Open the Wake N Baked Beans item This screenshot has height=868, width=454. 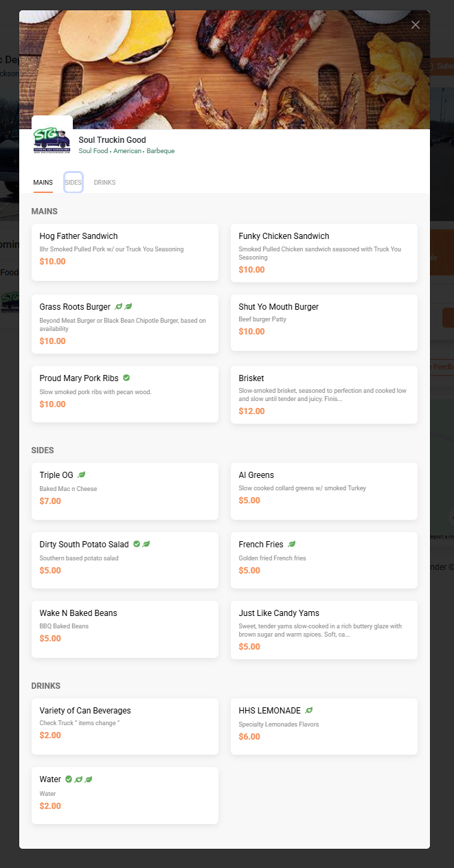pyautogui.click(x=124, y=630)
